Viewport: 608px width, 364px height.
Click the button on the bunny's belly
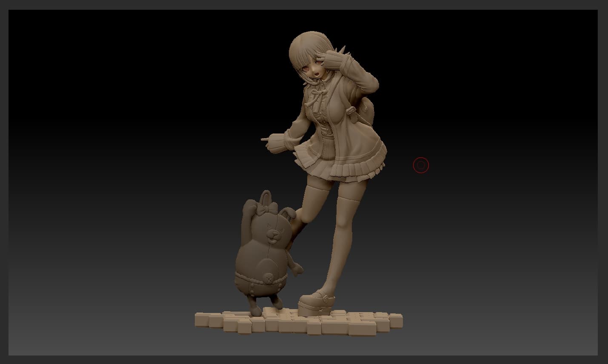coord(268,279)
